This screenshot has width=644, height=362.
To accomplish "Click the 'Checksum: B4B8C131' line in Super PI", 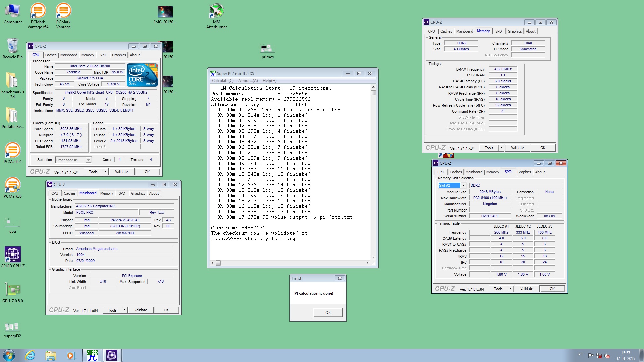I will click(238, 228).
